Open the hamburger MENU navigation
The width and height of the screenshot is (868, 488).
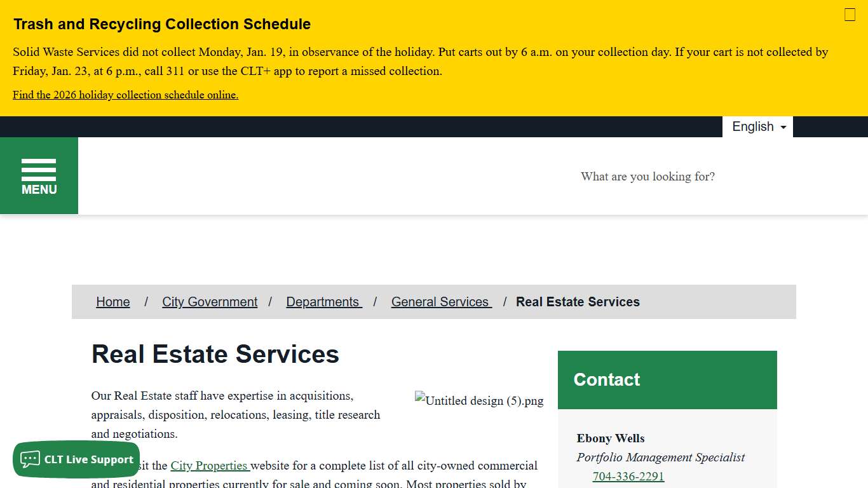(x=39, y=175)
